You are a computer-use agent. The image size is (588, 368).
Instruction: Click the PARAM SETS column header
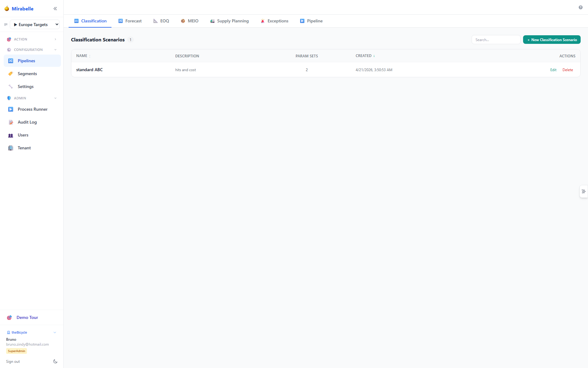point(307,56)
